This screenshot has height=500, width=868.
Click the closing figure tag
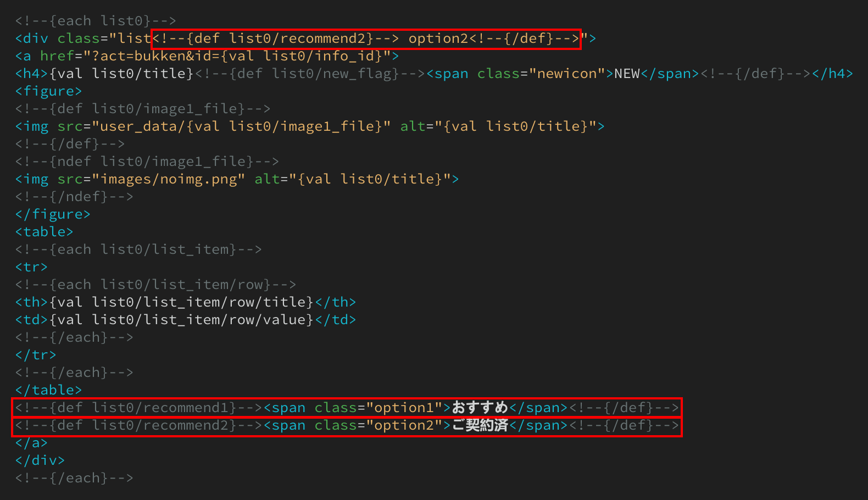coord(53,214)
